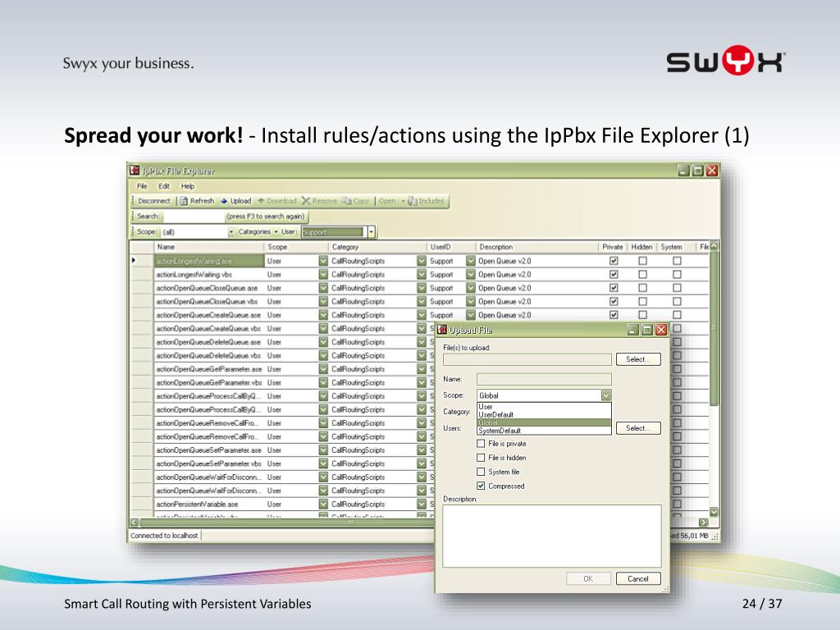Choose User in the scope list

(544, 407)
